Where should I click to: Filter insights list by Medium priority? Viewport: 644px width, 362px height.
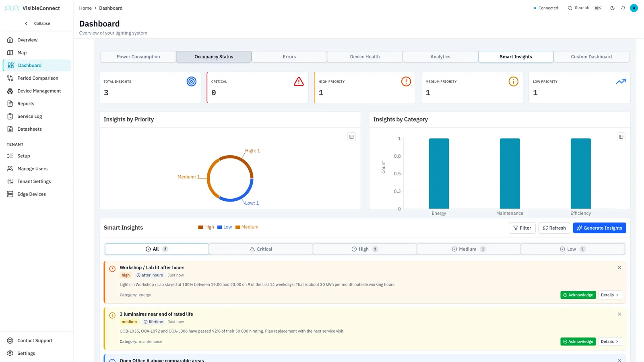click(469, 249)
